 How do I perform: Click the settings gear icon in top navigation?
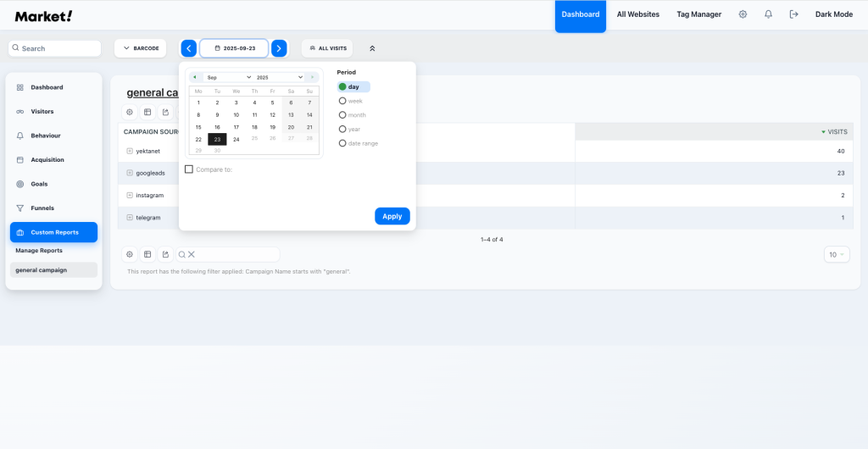(743, 14)
